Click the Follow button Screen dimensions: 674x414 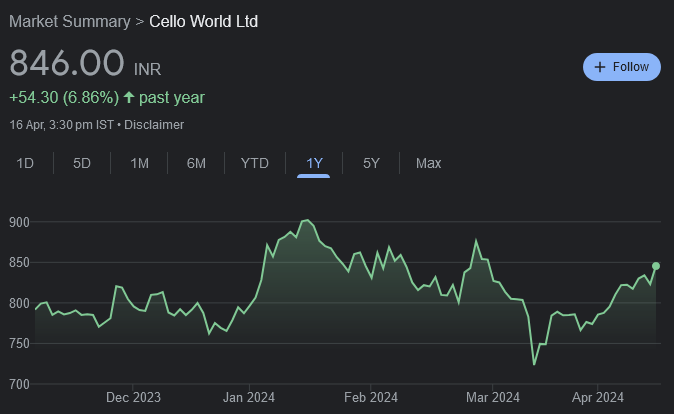(x=622, y=67)
